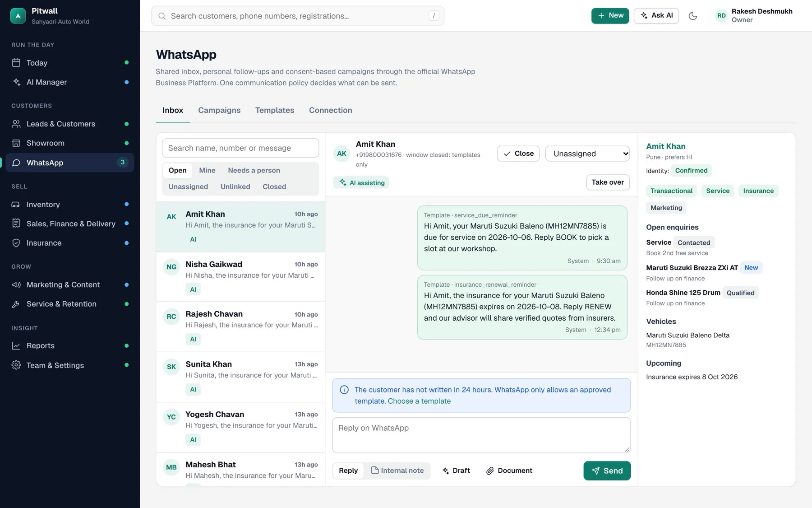Screen dimensions: 812x508
Task: Switch to the Campaigns tab
Action: tap(219, 110)
